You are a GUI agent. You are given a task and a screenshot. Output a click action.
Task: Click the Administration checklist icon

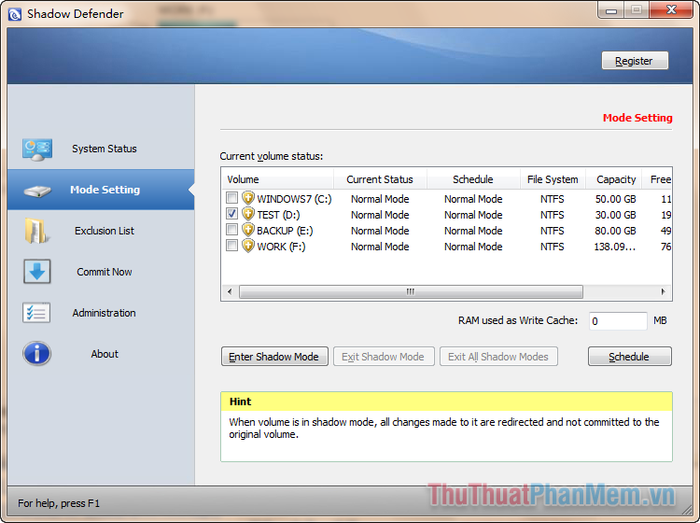pyautogui.click(x=36, y=312)
